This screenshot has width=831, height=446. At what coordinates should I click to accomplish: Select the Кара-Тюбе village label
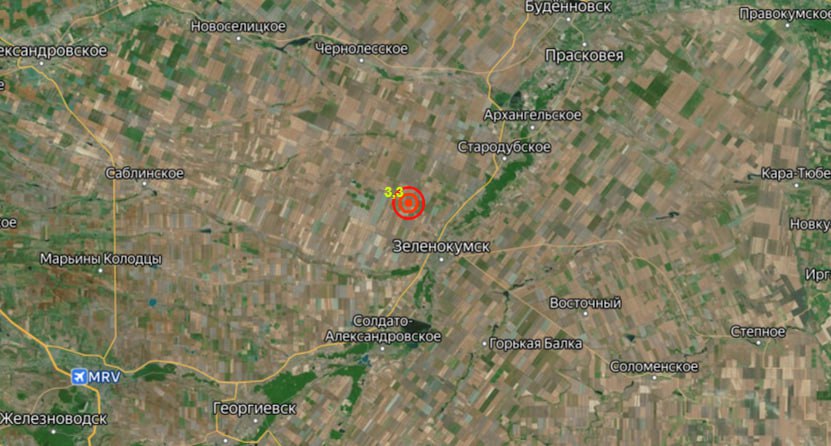point(795,173)
